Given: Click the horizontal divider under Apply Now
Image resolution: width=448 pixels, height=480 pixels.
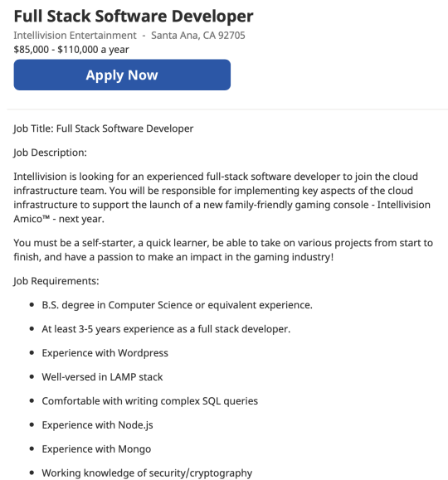Looking at the screenshot, I should click(x=227, y=109).
